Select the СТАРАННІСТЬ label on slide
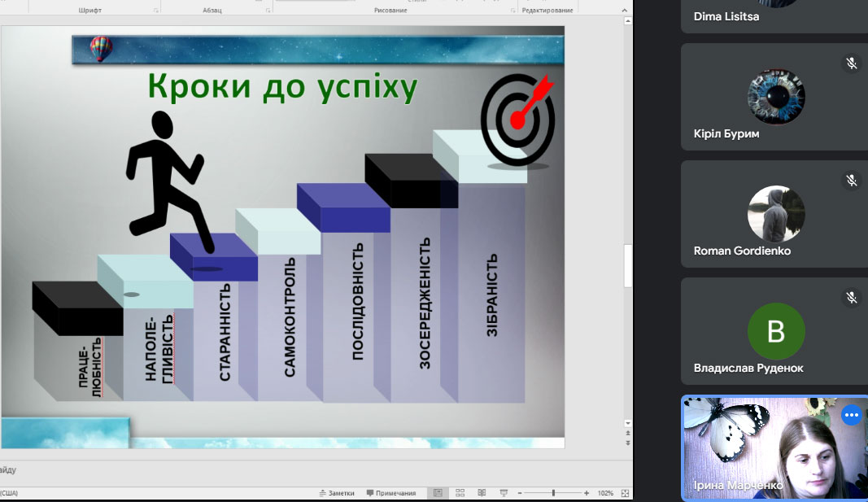Screen dimensions: 868x502 [225, 332]
